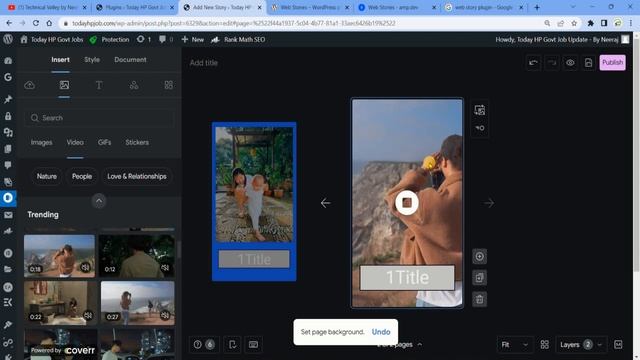Open the Upload media icon tab
This screenshot has height=360, width=640.
[x=29, y=85]
